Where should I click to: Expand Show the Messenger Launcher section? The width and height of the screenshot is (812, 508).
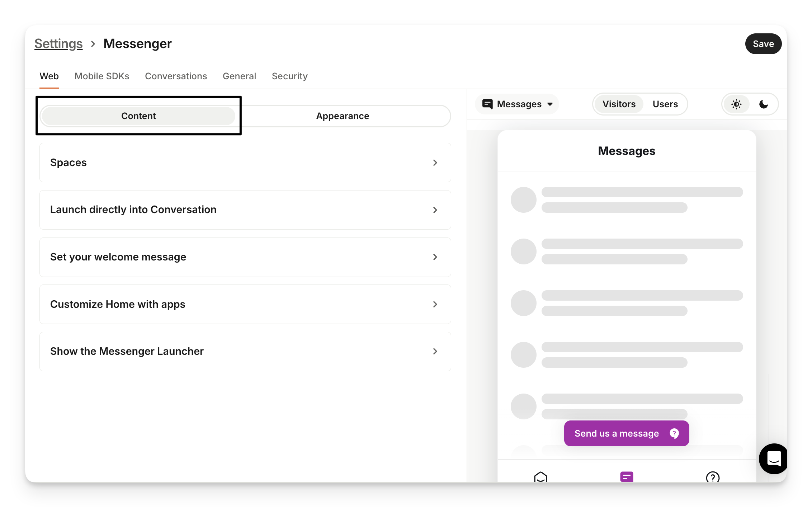[x=245, y=351]
